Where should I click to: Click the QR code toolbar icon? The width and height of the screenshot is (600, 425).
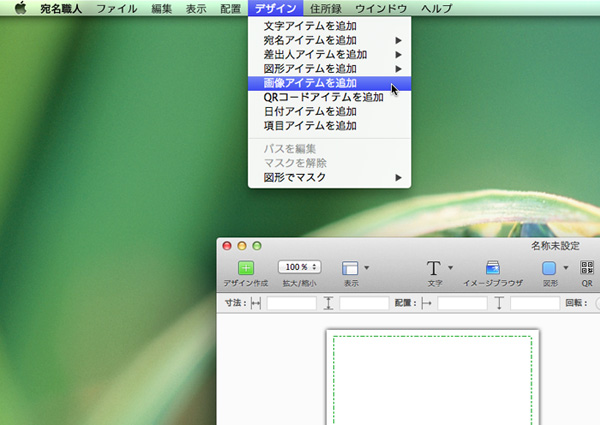pyautogui.click(x=587, y=268)
